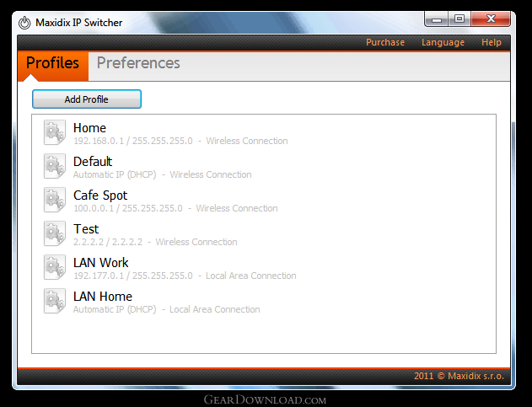Viewport: 532px width, 407px height.
Task: Click Automatic IP (DHCP) - Wireless Connection text
Action: tap(162, 174)
